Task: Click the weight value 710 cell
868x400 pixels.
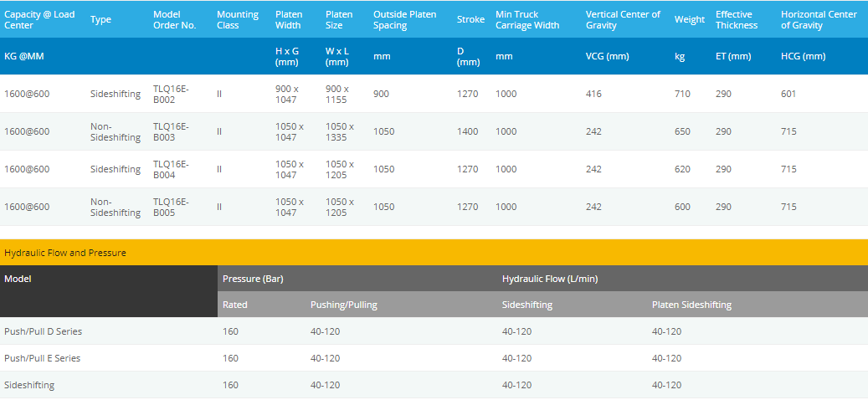Action: pyautogui.click(x=682, y=94)
